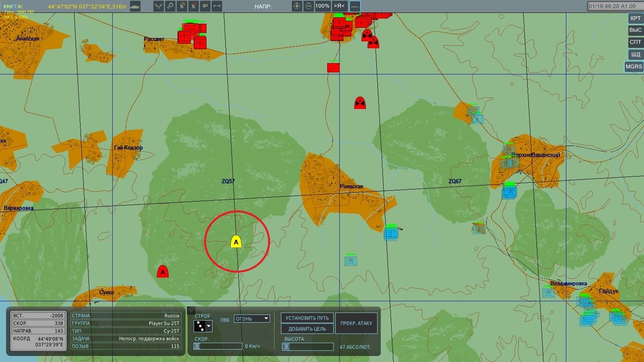Click the Раевская town label
644x362 pixels.
(351, 187)
